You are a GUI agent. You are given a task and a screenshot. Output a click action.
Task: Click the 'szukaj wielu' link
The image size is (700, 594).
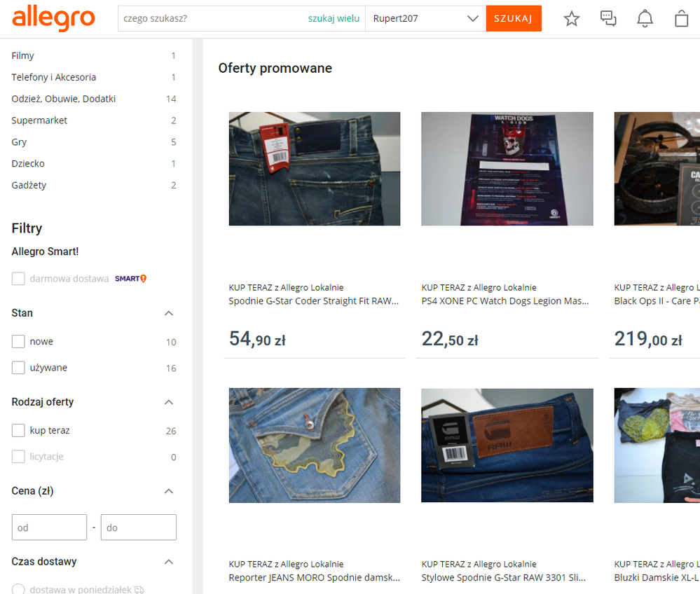pos(334,19)
